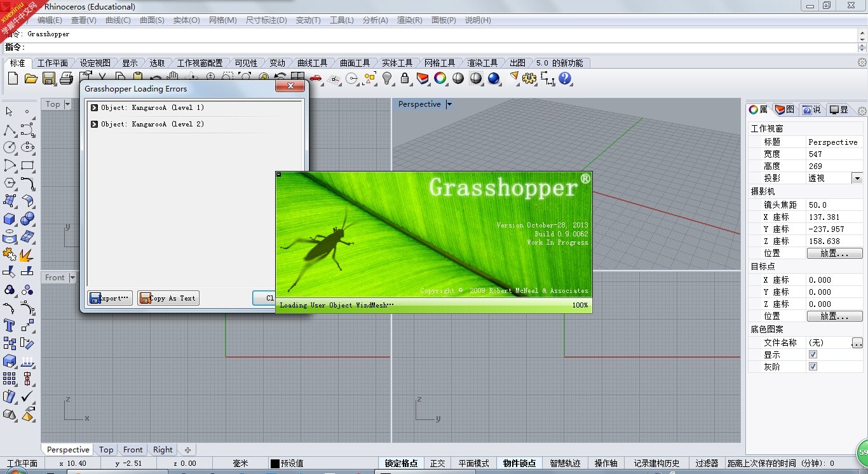Toggle the 灰阶 grayscale checkbox

click(x=813, y=367)
